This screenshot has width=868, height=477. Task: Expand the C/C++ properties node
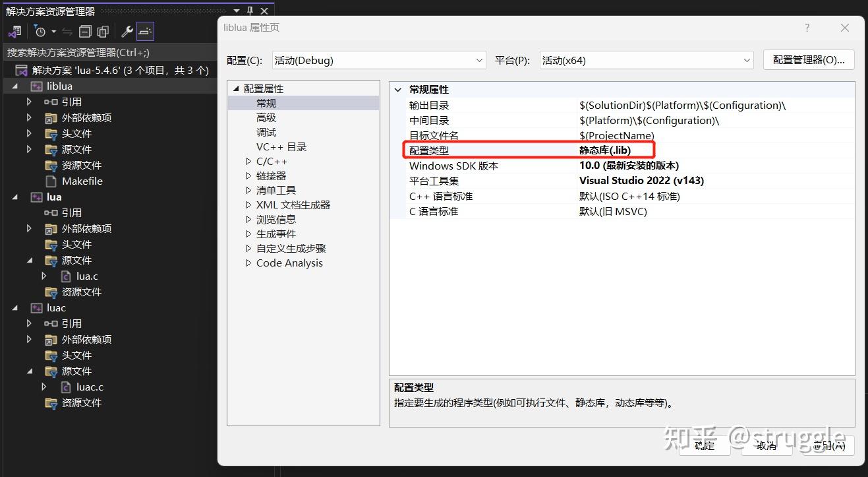pyautogui.click(x=248, y=161)
